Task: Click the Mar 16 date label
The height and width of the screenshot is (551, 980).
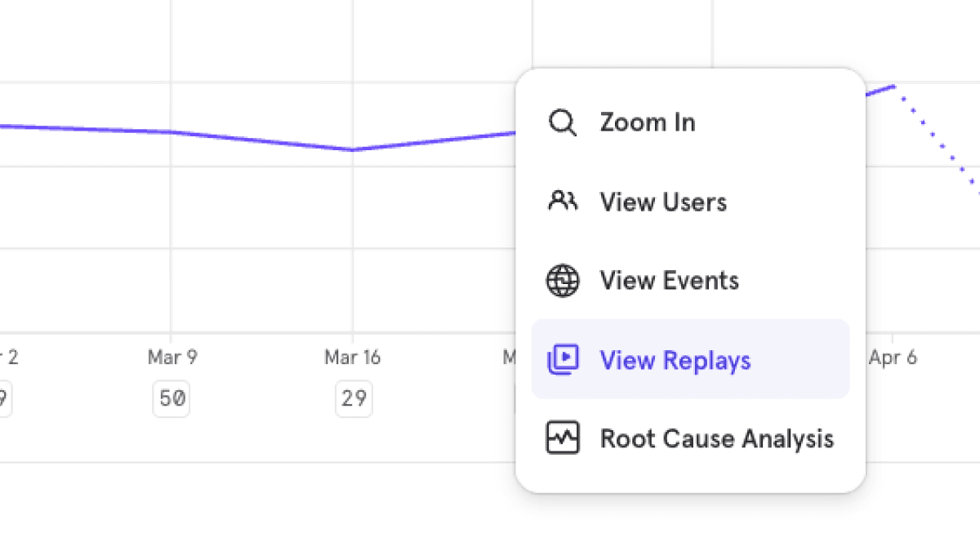Action: 352,358
